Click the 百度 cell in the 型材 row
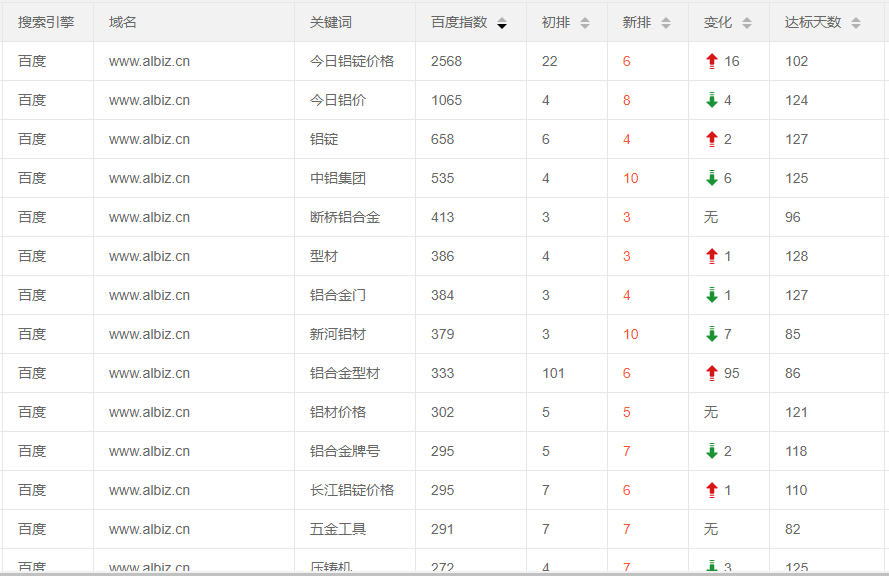Screen dimensions: 889x576 coord(32,256)
